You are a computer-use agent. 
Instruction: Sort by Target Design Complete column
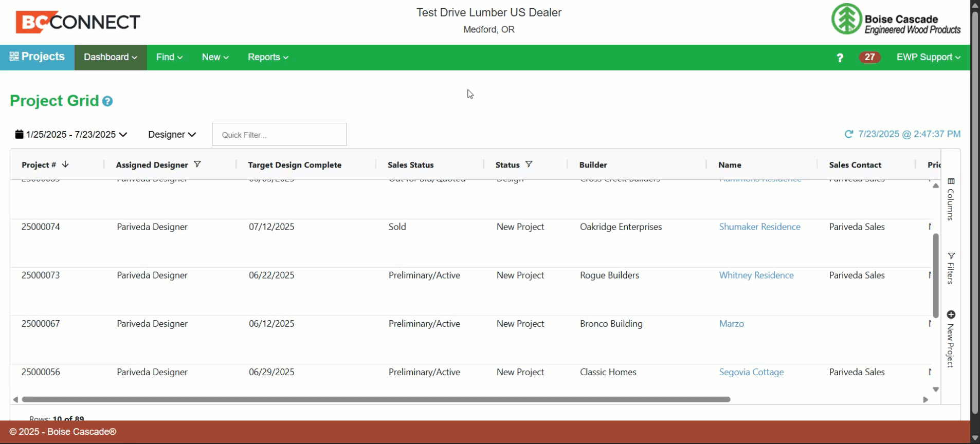click(x=295, y=165)
